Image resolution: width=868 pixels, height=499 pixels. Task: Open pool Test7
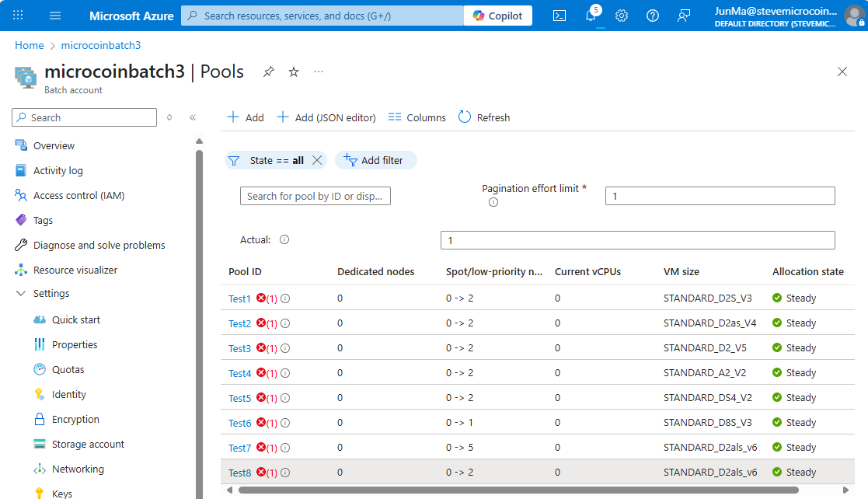[x=239, y=448]
